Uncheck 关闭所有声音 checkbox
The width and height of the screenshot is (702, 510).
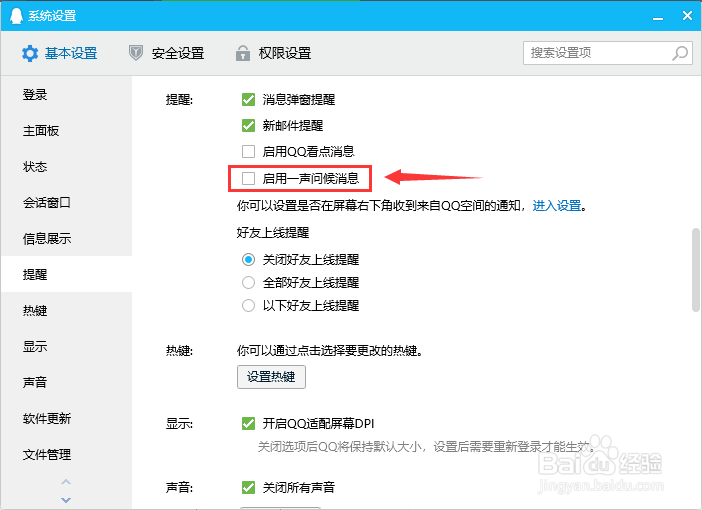point(248,487)
